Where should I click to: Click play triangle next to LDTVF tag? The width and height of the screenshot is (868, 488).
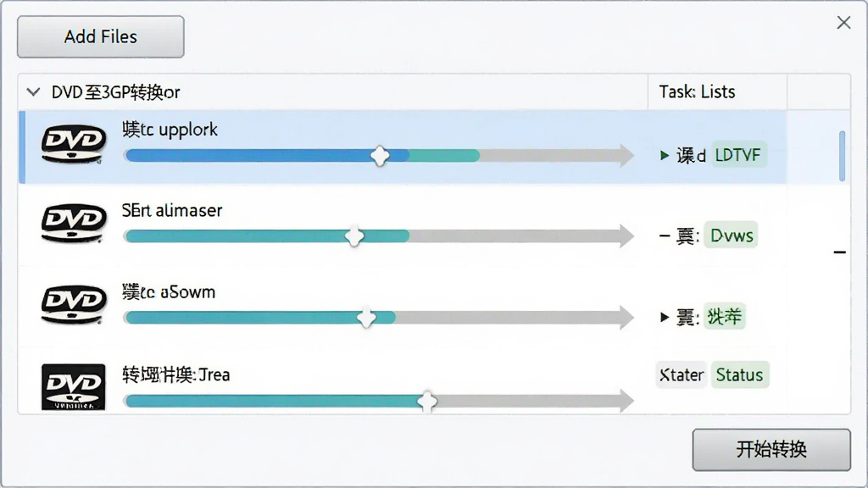[665, 156]
